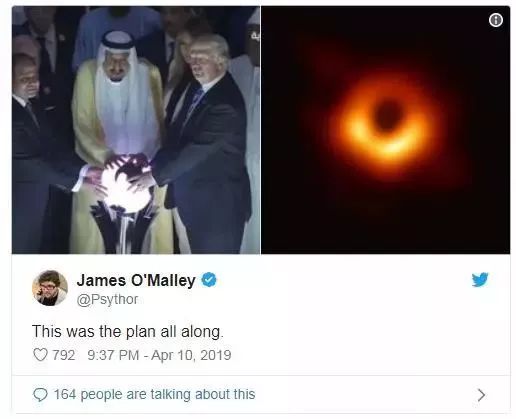The width and height of the screenshot is (516, 419).
Task: Click the "Apr 10, 2019" date text
Action: pyautogui.click(x=191, y=355)
